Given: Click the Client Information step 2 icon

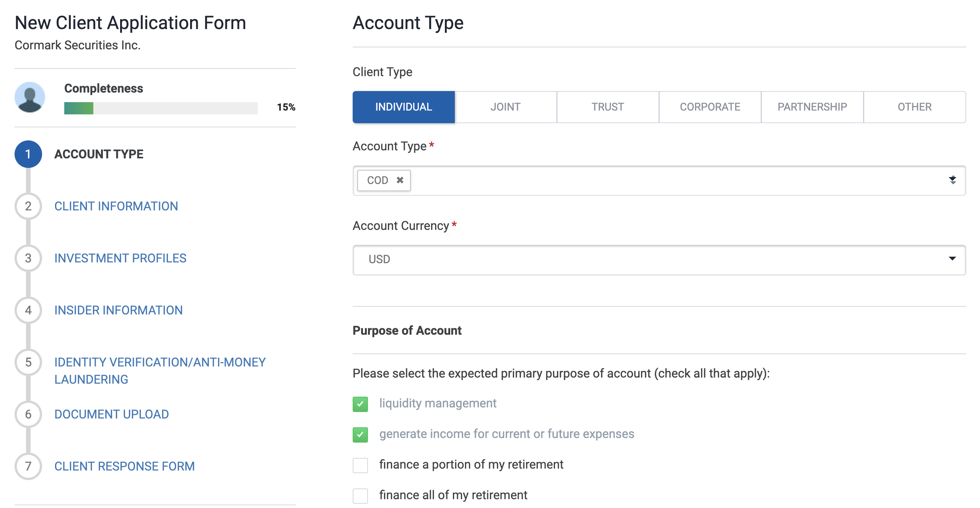Looking at the screenshot, I should coord(28,205).
